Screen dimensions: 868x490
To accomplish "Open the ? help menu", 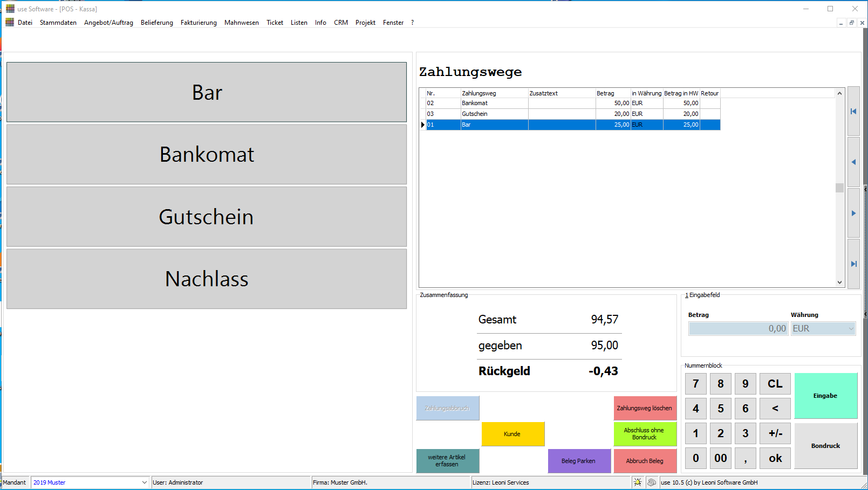I will click(x=413, y=23).
